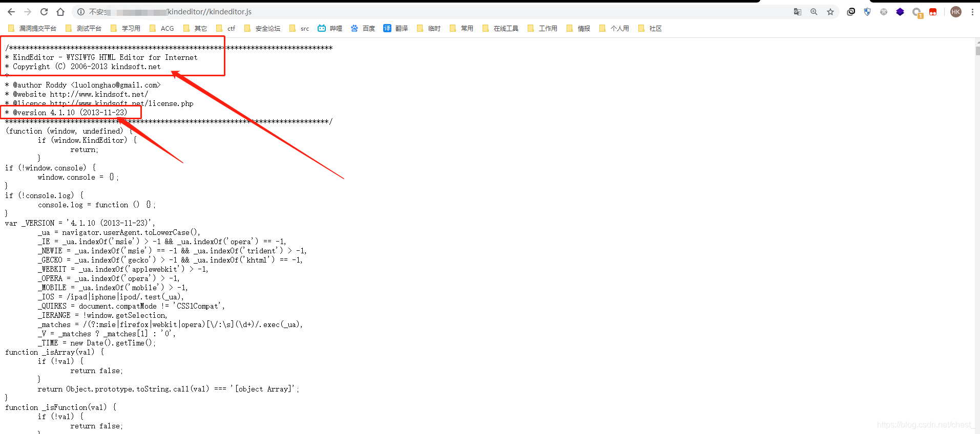Screen dimensions: 980x434
Task: Open 学习用 bookmark folder
Action: click(126, 28)
